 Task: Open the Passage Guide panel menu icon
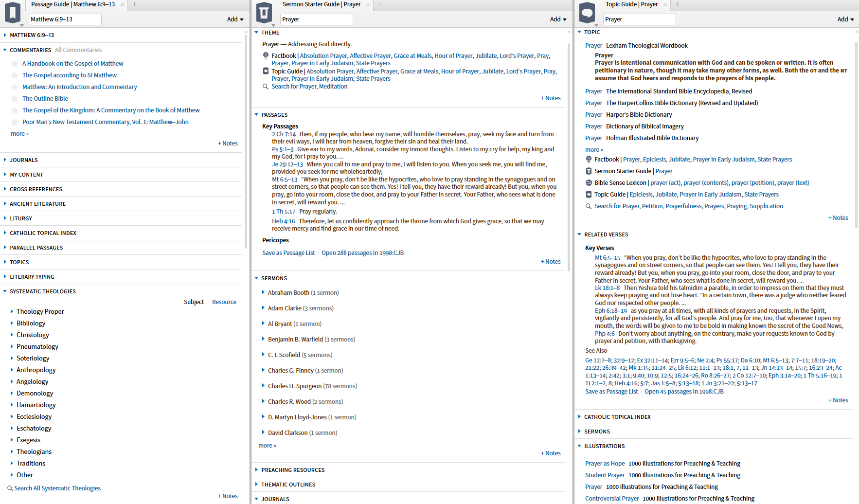pyautogui.click(x=13, y=13)
